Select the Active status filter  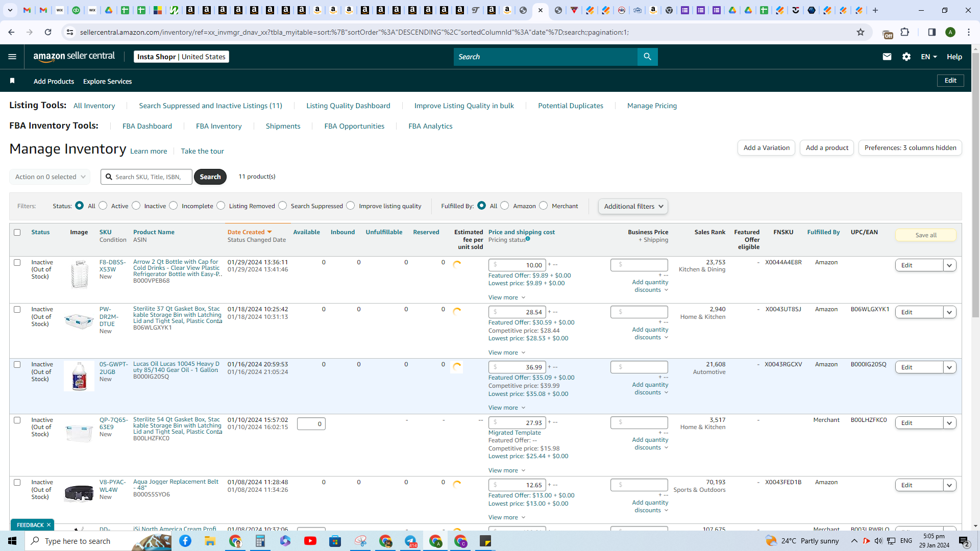103,206
